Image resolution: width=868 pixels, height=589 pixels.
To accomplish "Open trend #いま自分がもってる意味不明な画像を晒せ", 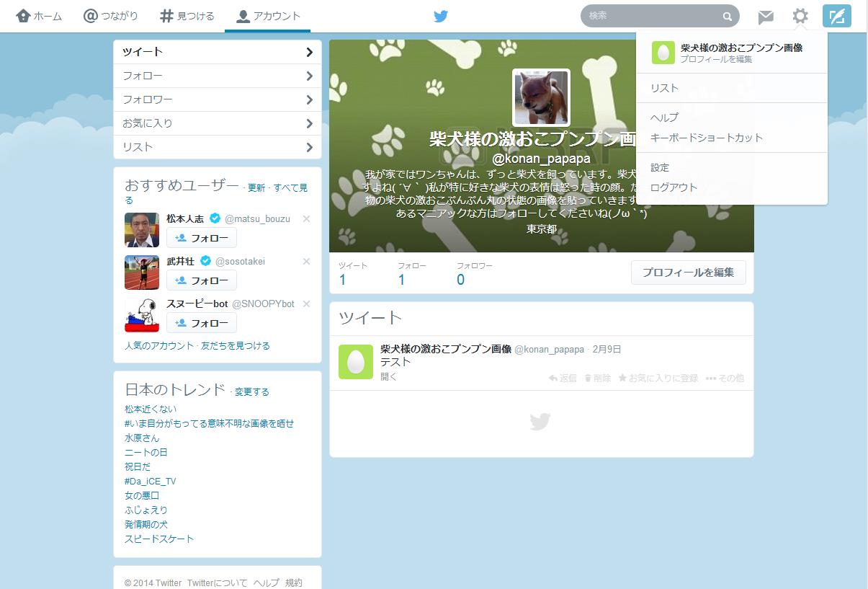I will click(x=209, y=424).
